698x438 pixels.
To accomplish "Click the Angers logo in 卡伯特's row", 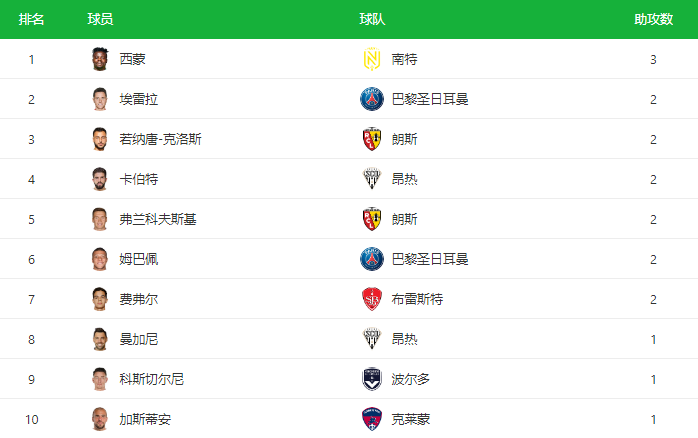I will [x=372, y=179].
